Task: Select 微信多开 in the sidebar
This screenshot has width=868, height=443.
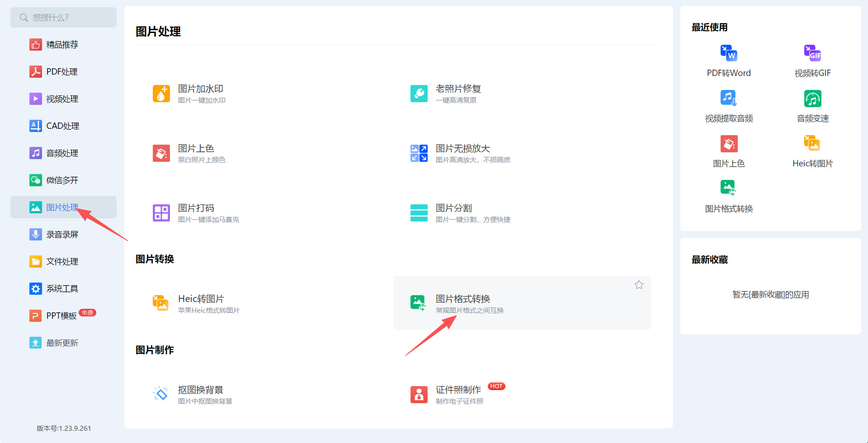Action: pos(63,180)
